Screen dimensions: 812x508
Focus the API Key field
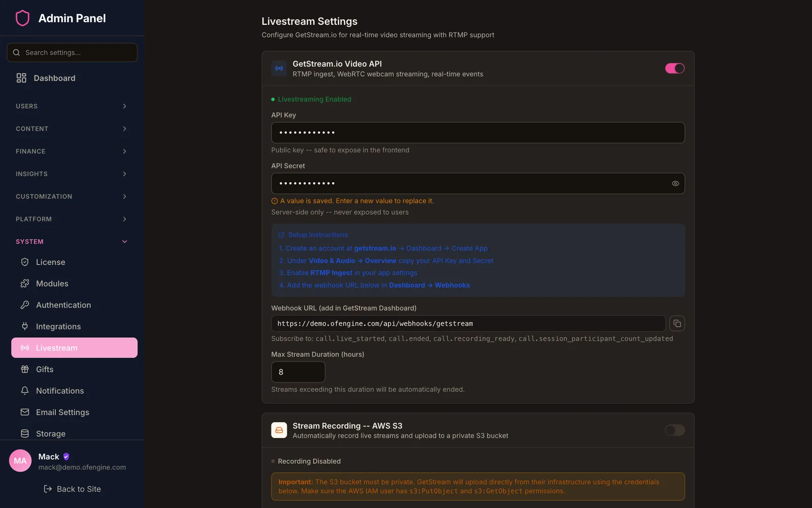click(x=478, y=133)
